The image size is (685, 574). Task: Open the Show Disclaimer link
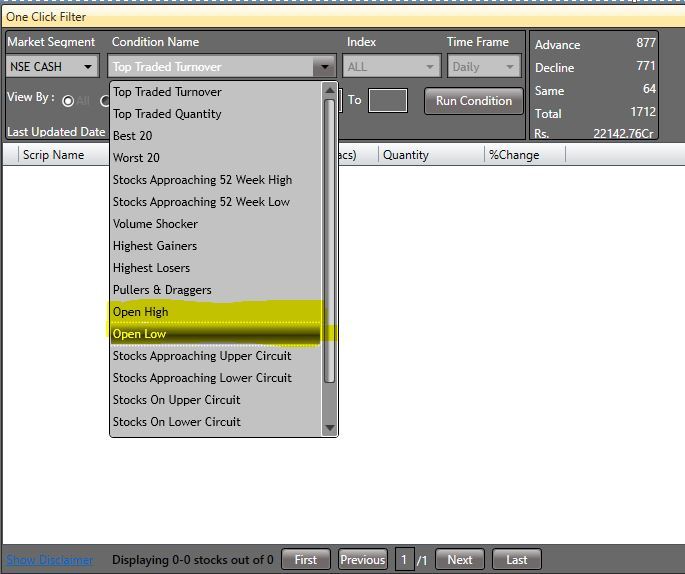point(50,560)
